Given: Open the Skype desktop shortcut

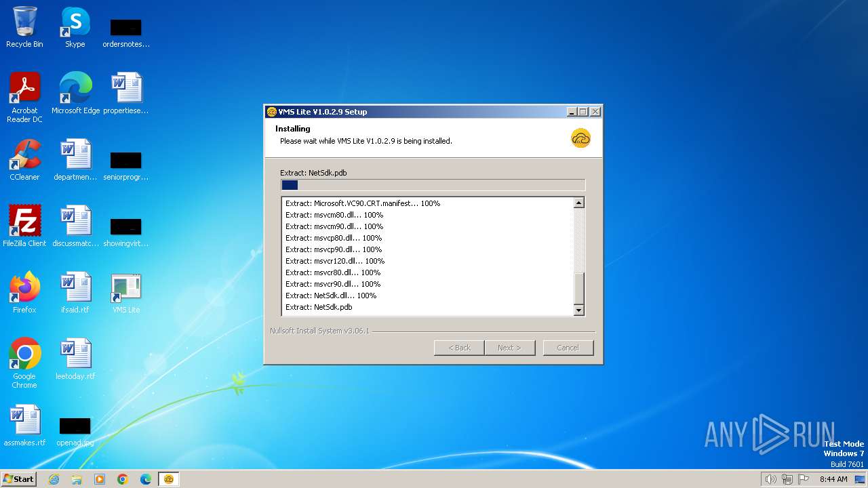Looking at the screenshot, I should tap(75, 27).
